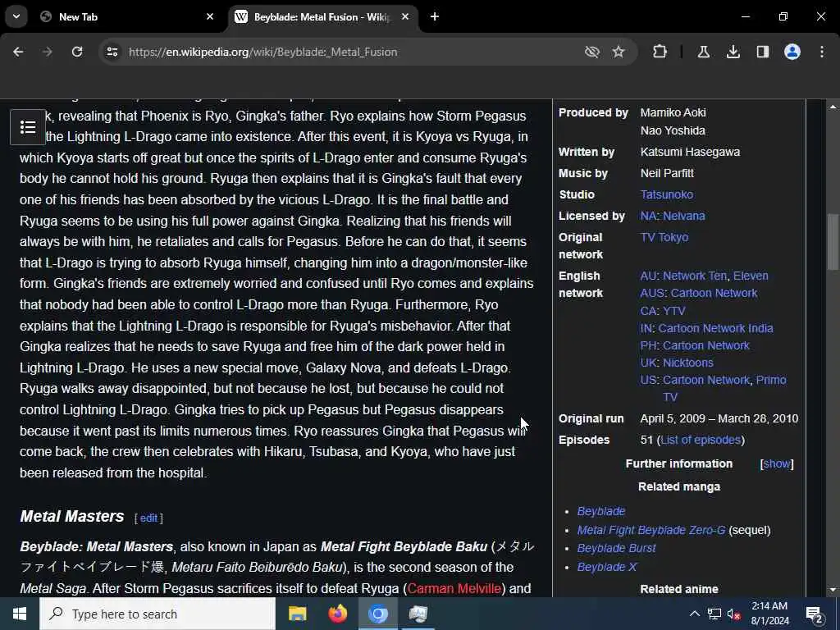This screenshot has width=840, height=630.
Task: Edit the Metal Masters section
Action: 148,518
